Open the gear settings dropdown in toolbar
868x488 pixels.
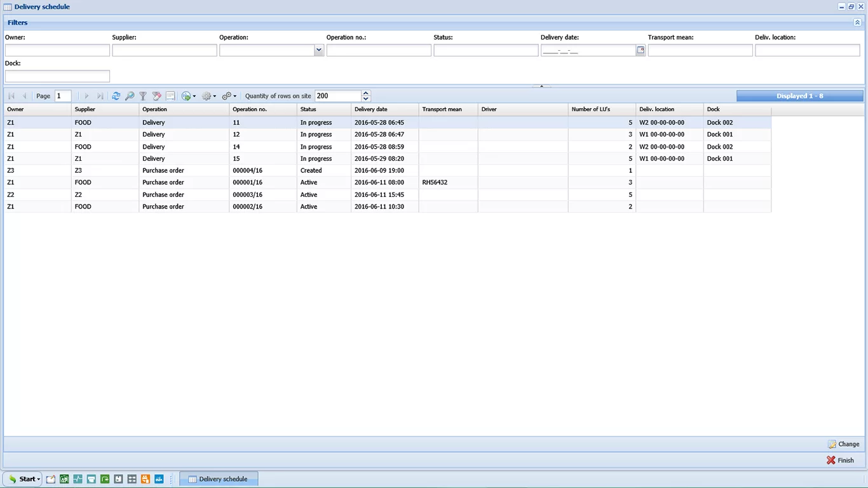(x=209, y=96)
